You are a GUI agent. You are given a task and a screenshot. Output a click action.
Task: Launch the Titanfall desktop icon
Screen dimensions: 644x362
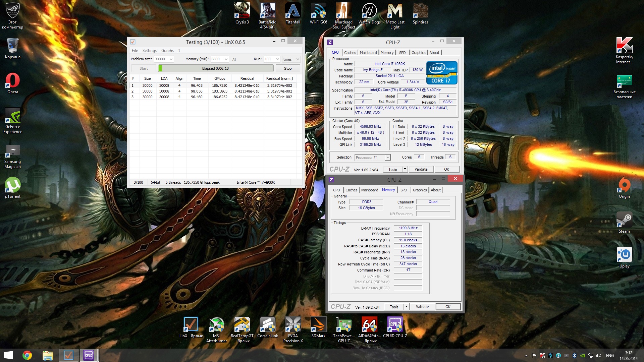(x=293, y=13)
